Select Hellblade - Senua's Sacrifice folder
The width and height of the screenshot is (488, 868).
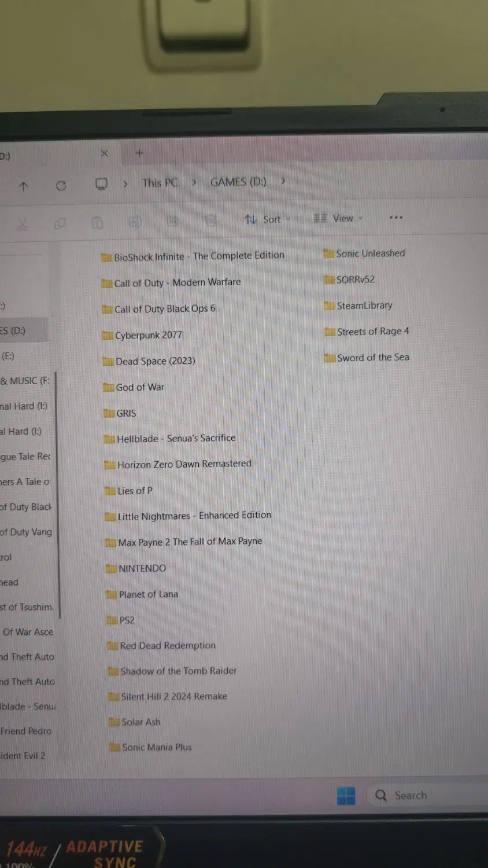coord(170,439)
